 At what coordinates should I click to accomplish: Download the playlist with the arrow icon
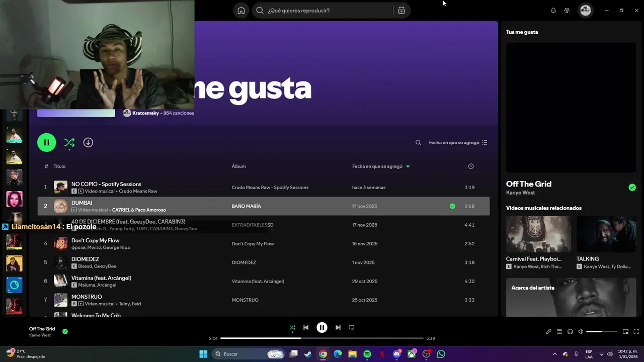coord(88,142)
